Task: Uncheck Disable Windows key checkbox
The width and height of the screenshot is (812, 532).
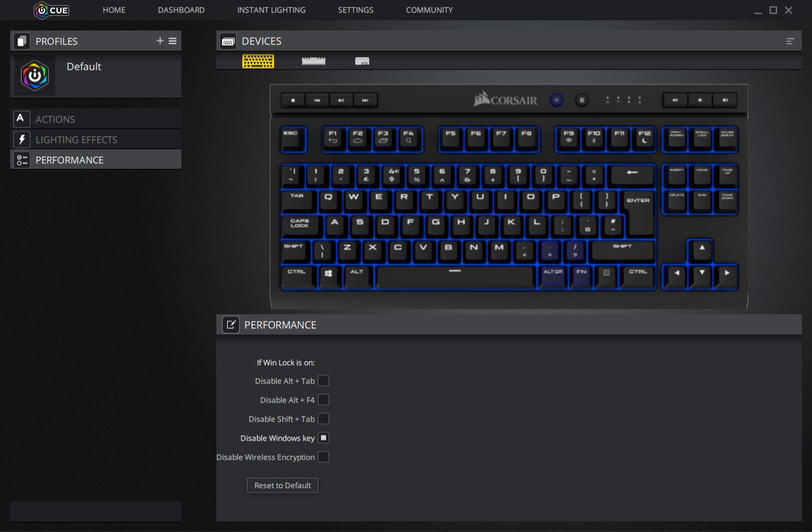Action: (x=324, y=438)
